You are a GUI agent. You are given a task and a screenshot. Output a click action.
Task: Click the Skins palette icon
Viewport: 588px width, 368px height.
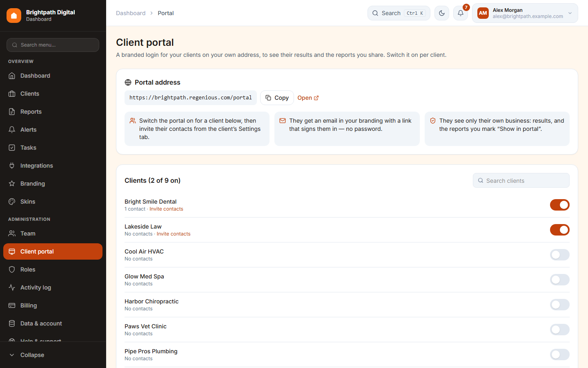pos(12,202)
